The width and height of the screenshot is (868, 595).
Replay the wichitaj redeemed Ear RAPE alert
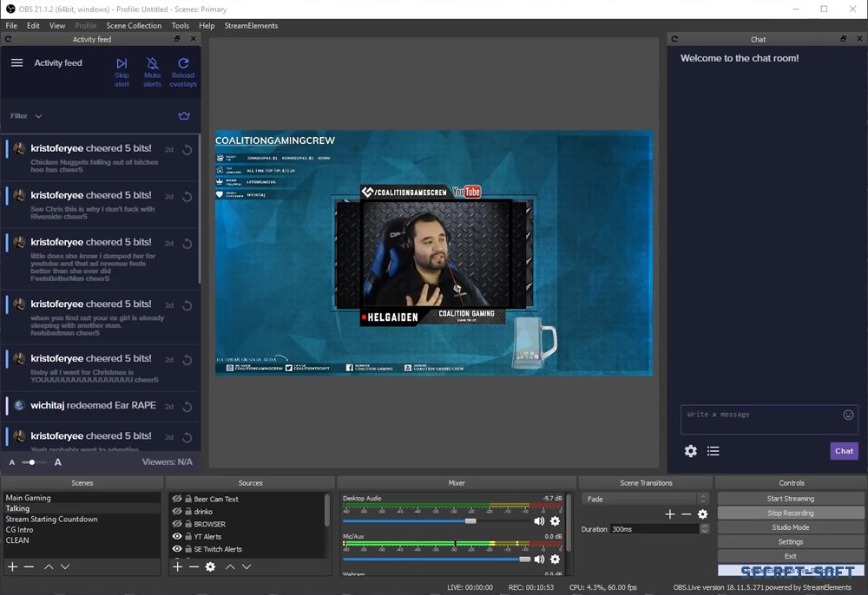tap(187, 407)
